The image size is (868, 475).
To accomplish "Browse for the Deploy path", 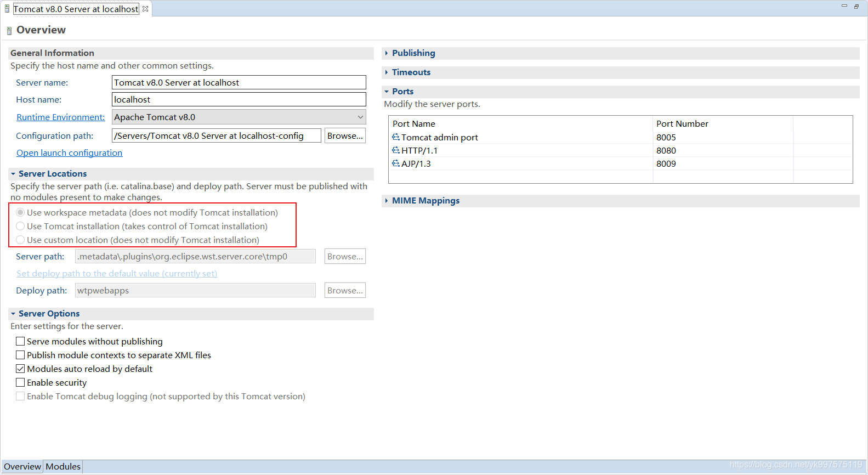I will tap(345, 290).
